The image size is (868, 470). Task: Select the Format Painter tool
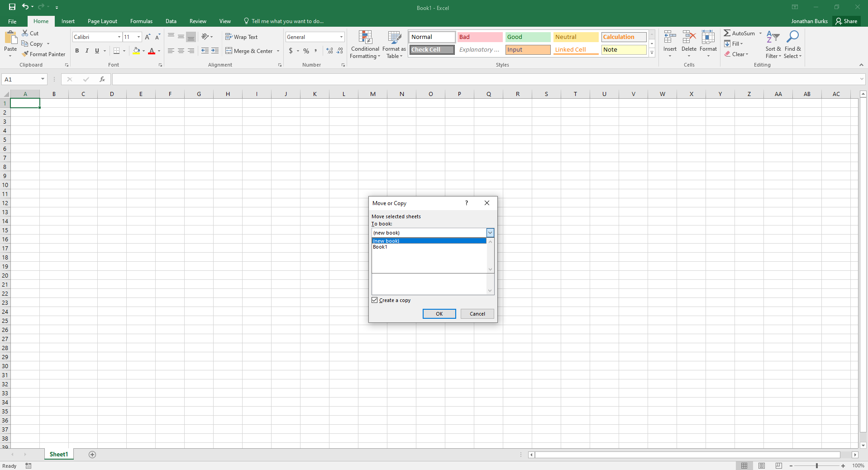point(43,54)
